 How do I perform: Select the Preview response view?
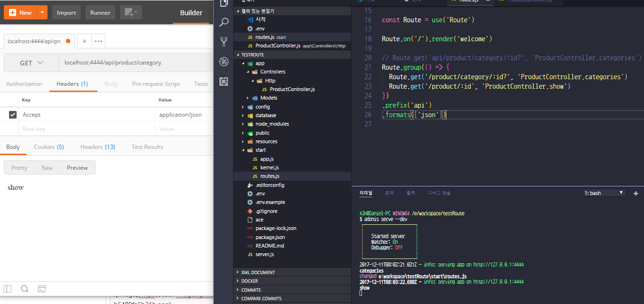coord(77,167)
